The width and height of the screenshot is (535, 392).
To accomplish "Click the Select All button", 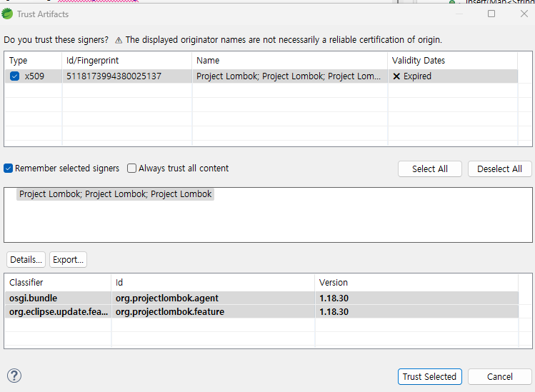I will pos(429,169).
